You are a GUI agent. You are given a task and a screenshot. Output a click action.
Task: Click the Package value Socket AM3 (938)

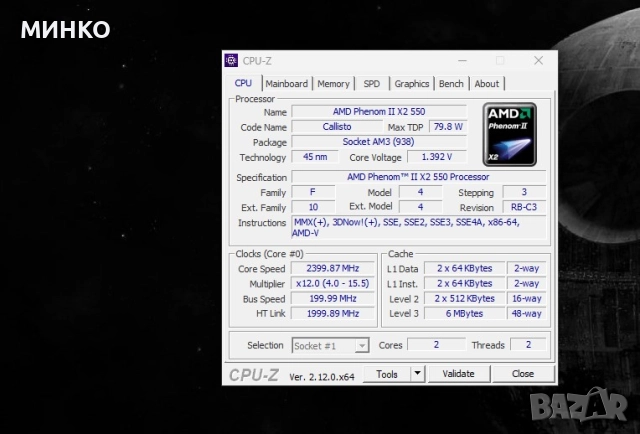pos(379,142)
